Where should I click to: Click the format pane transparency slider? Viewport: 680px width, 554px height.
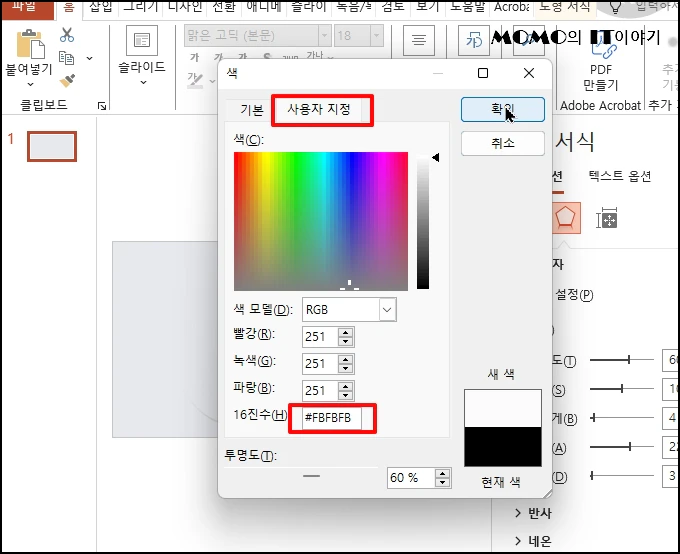click(622, 359)
